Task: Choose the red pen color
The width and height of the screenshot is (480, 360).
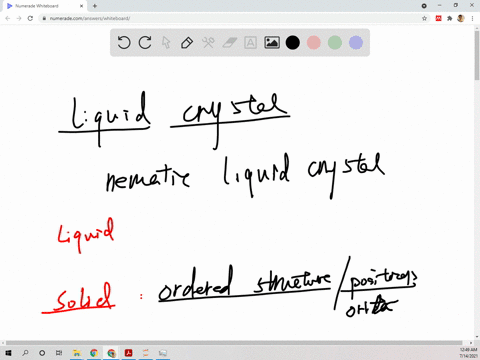Action: pos(314,43)
